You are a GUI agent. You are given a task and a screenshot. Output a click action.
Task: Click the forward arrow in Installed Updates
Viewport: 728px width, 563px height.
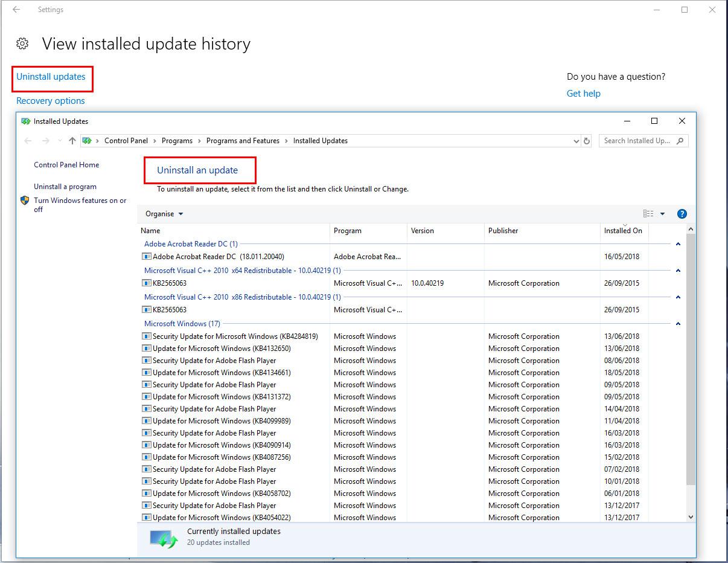tap(45, 141)
